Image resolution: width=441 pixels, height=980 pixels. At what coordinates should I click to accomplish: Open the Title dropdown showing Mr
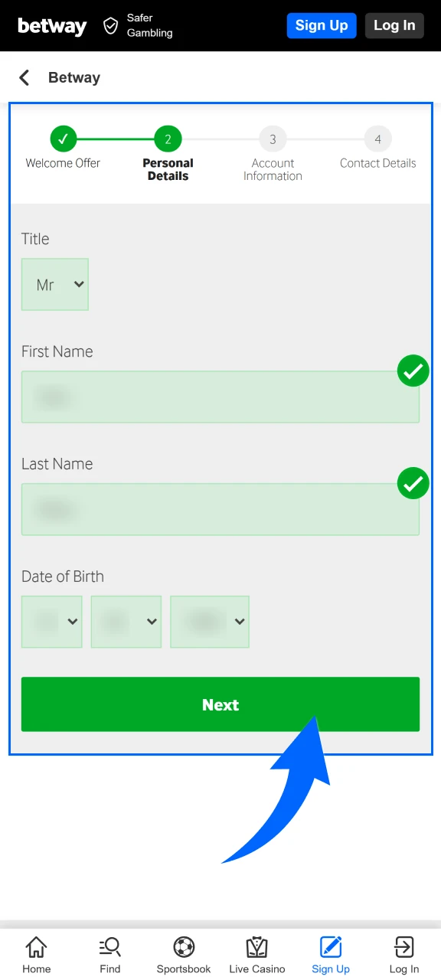click(54, 284)
